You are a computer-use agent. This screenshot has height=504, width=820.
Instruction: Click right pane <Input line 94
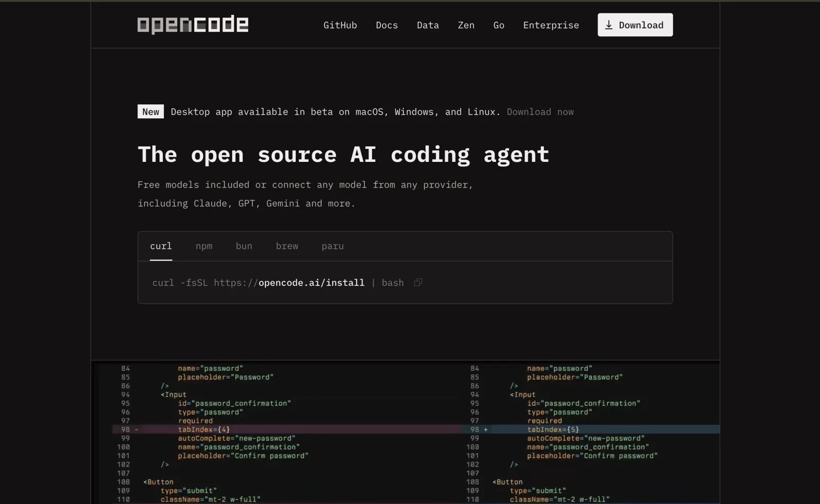point(522,394)
